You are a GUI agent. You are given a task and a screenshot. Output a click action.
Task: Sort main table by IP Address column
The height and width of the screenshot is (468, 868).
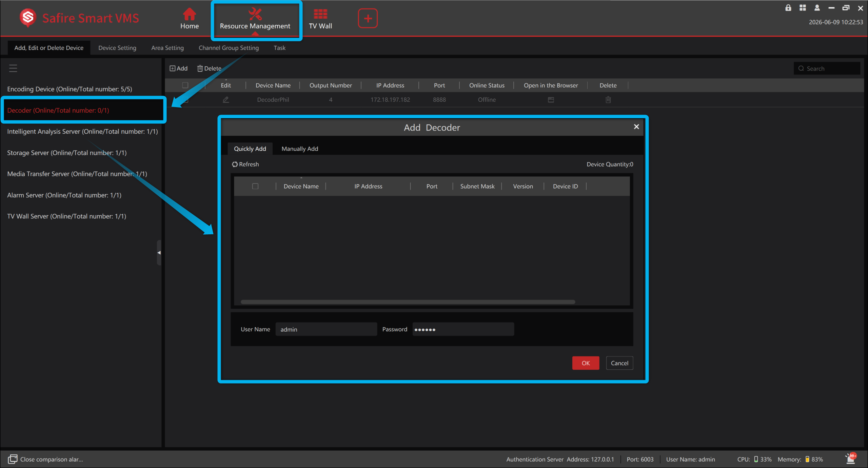coord(390,85)
